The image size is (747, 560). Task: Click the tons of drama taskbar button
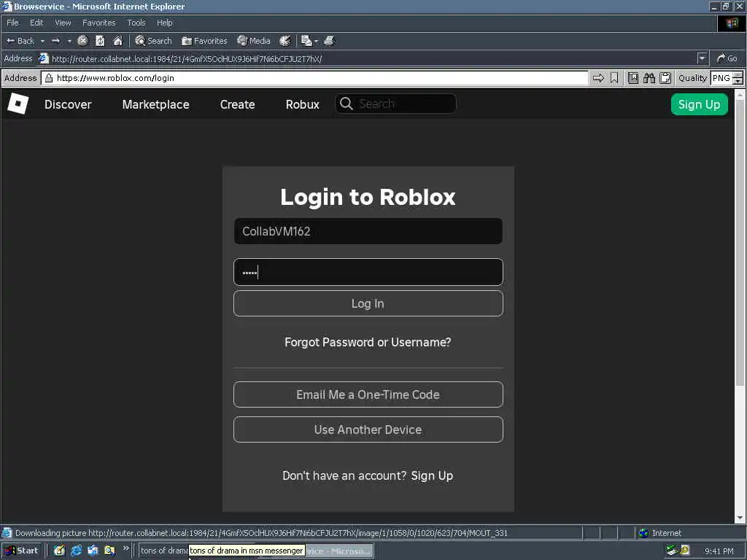[x=163, y=551]
